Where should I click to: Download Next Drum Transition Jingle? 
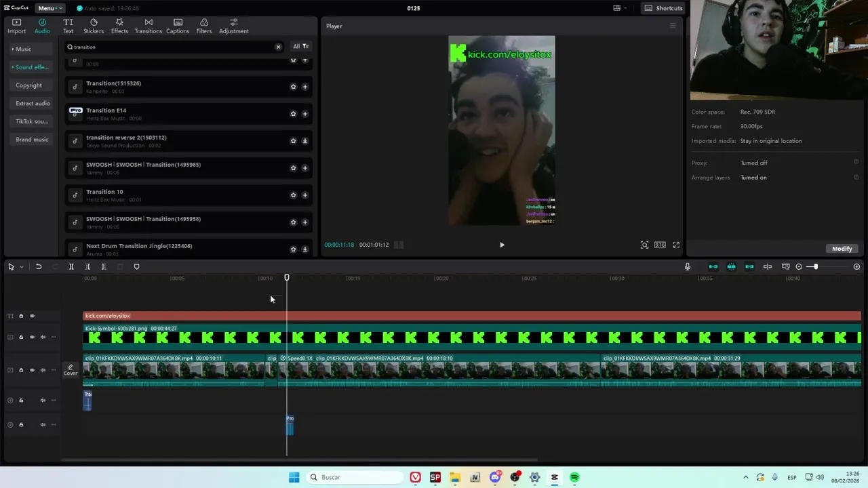(x=304, y=249)
